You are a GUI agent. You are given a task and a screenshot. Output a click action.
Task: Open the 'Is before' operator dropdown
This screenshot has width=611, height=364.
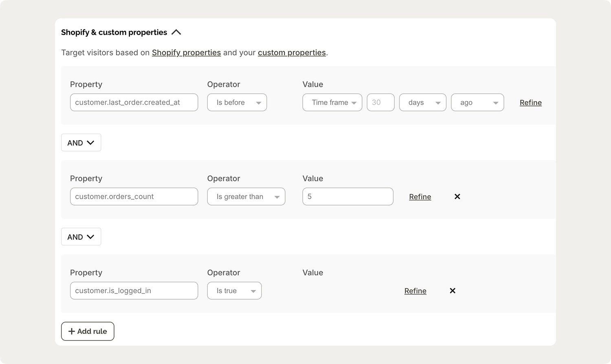pos(237,103)
